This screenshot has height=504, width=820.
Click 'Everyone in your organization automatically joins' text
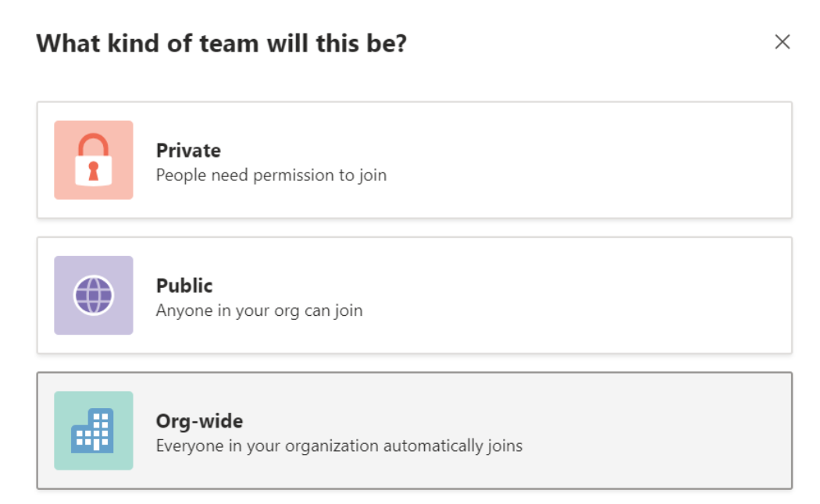pyautogui.click(x=339, y=446)
